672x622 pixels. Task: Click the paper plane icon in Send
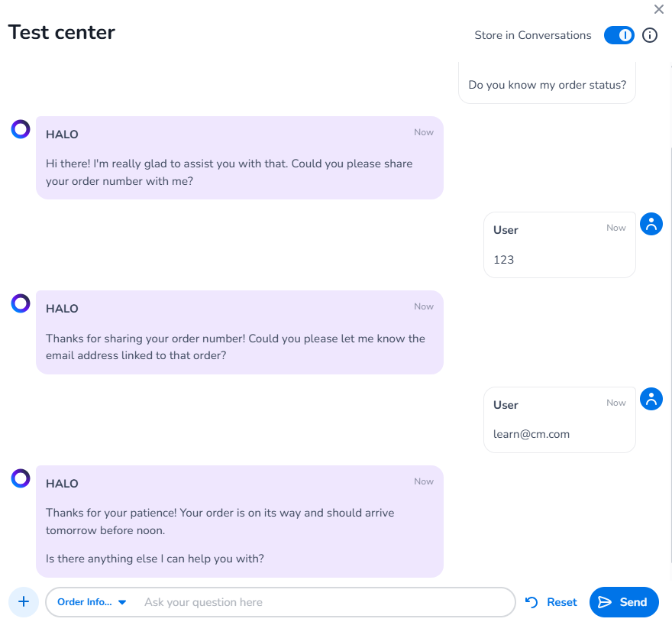click(x=604, y=602)
